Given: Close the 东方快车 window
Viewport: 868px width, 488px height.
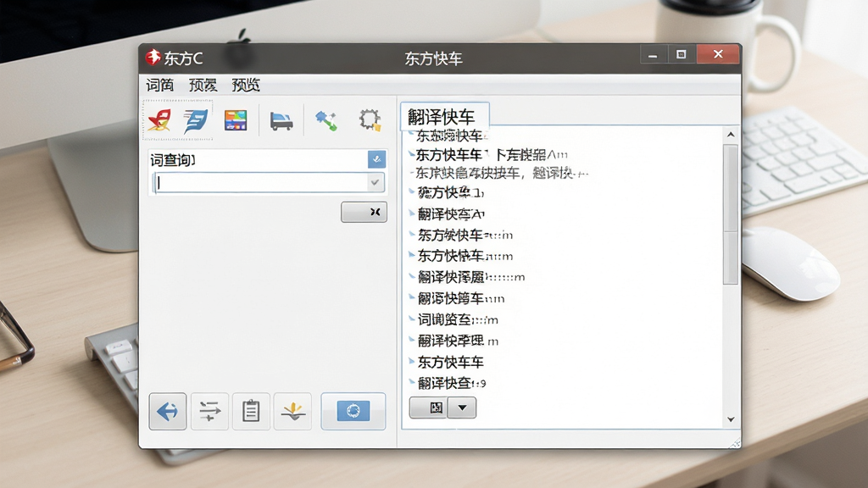Looking at the screenshot, I should [x=718, y=54].
